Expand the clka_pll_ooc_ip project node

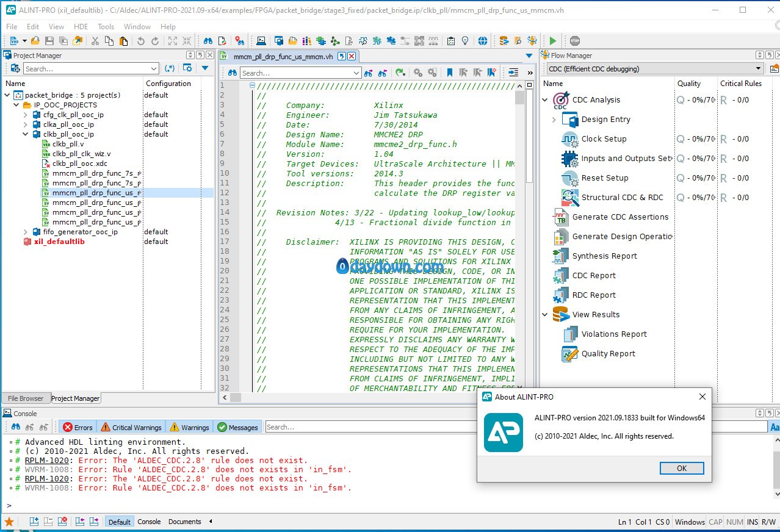coord(26,124)
